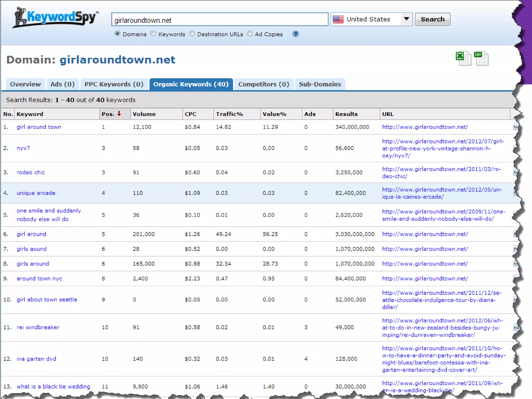Export results as CSV file

click(x=481, y=58)
